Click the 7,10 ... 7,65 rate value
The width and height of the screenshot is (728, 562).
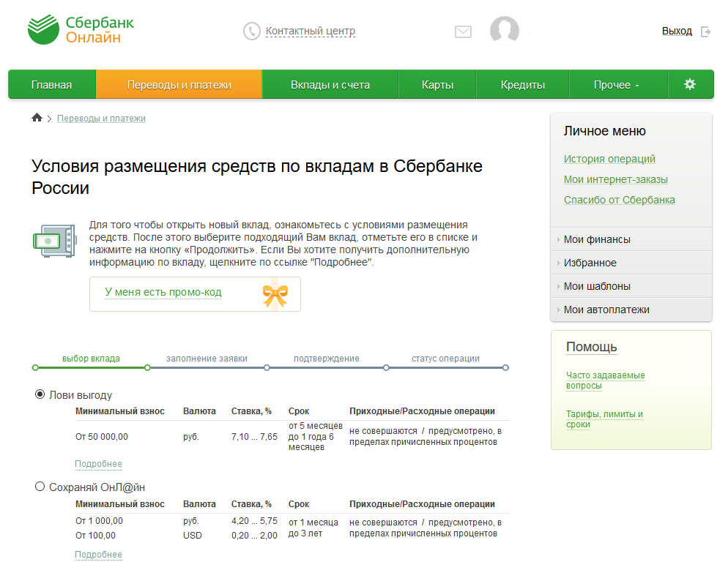tap(254, 437)
